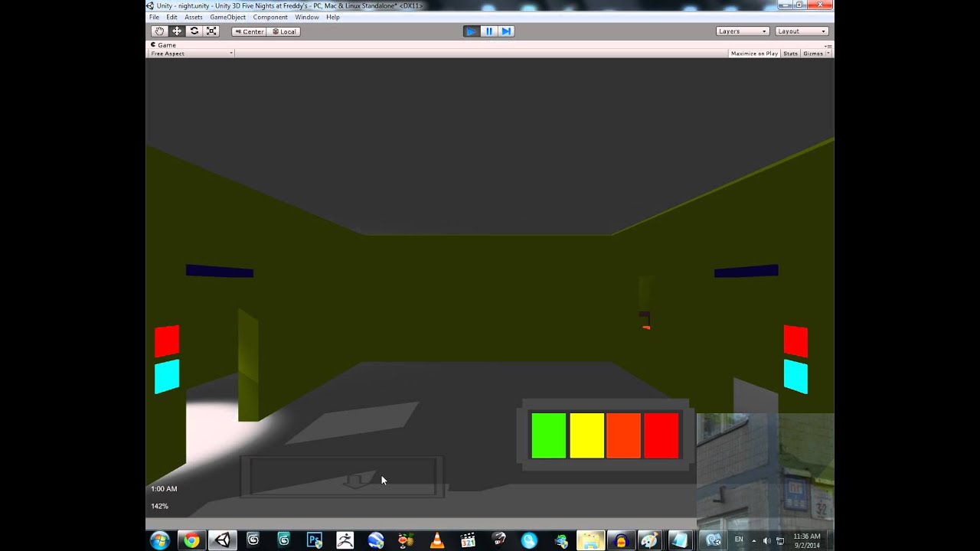Open ZBrush from the taskbar

coord(345,541)
